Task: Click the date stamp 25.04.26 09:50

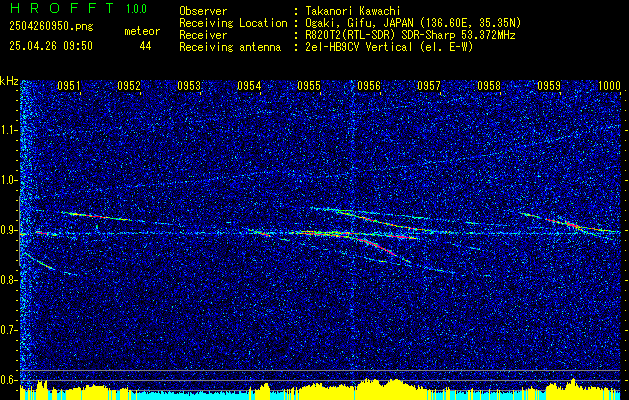Action: click(51, 46)
